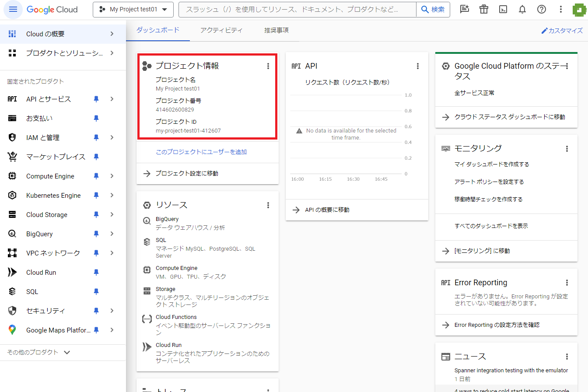
Task: Expand the IAM と管理 submenu arrow
Action: pyautogui.click(x=112, y=138)
